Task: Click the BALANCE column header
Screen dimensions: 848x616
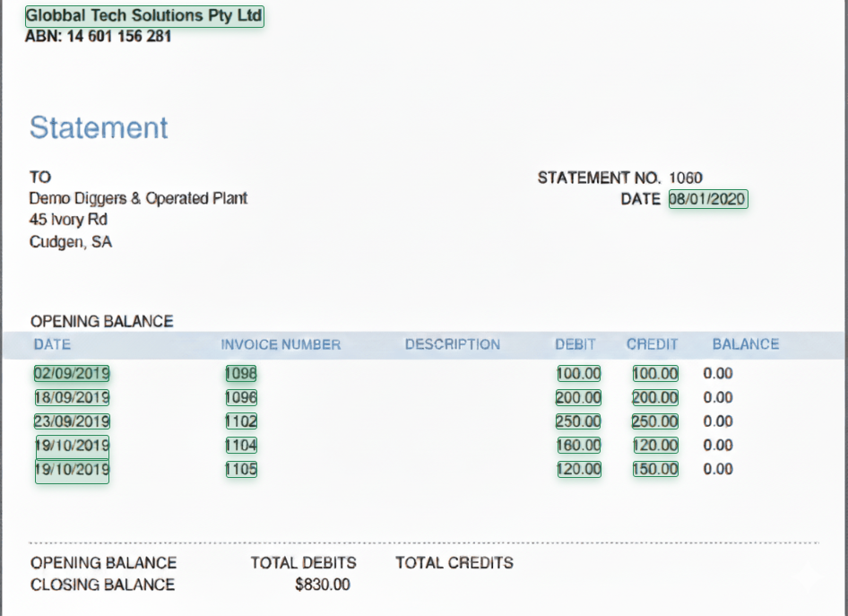Action: point(746,344)
